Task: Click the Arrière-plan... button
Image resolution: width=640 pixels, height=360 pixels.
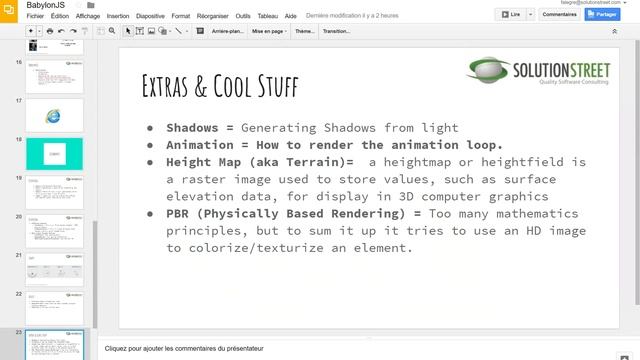Action: click(x=227, y=31)
